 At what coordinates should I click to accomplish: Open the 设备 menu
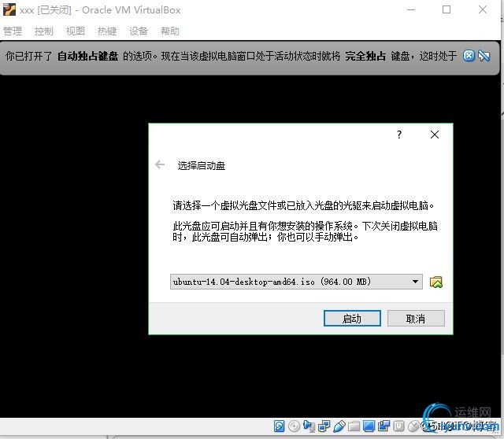click(x=139, y=31)
